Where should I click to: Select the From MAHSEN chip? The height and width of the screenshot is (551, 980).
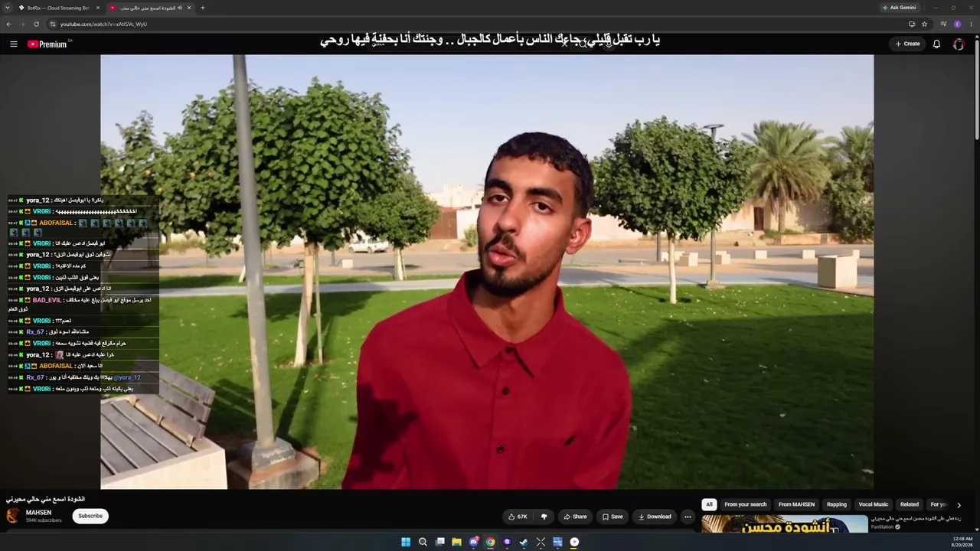tap(796, 504)
